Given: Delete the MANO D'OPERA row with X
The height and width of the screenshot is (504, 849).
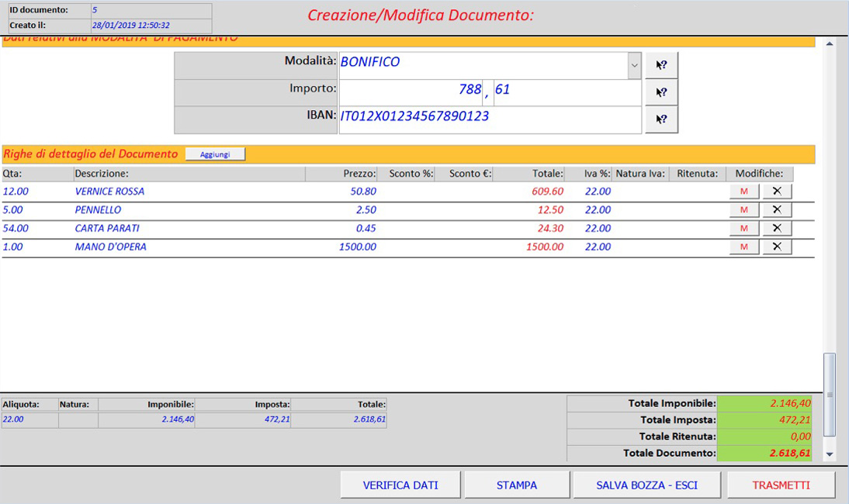Looking at the screenshot, I should (777, 246).
